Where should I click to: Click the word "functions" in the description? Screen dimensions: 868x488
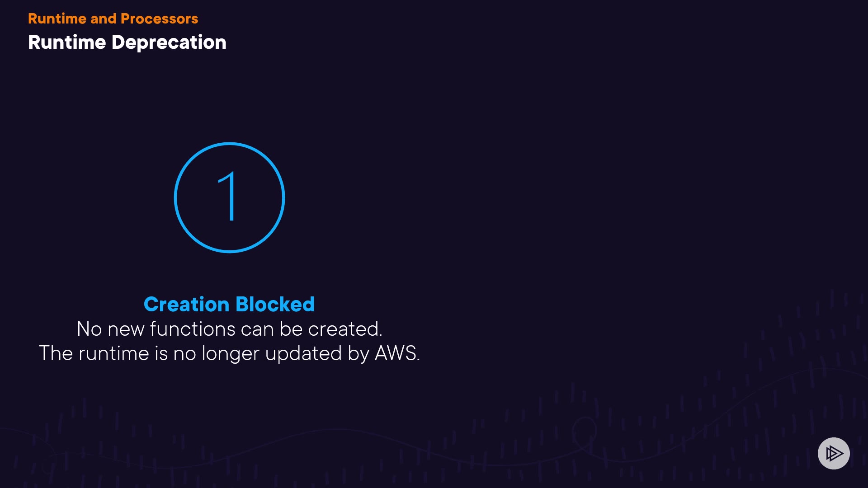click(192, 329)
